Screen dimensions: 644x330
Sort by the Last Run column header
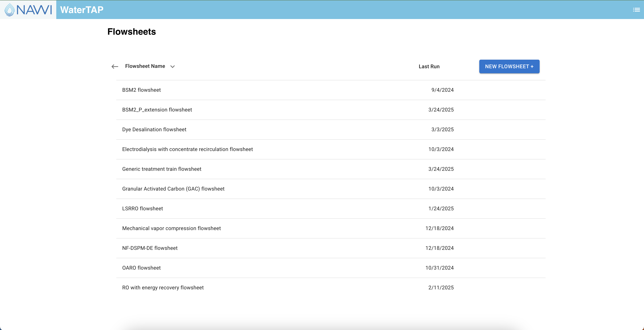[429, 67]
